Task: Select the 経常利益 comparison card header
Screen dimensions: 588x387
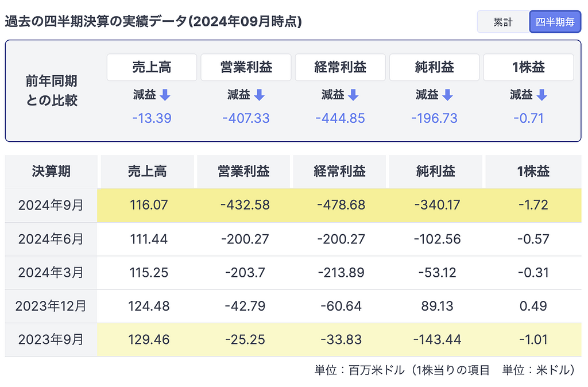Action: pyautogui.click(x=340, y=68)
